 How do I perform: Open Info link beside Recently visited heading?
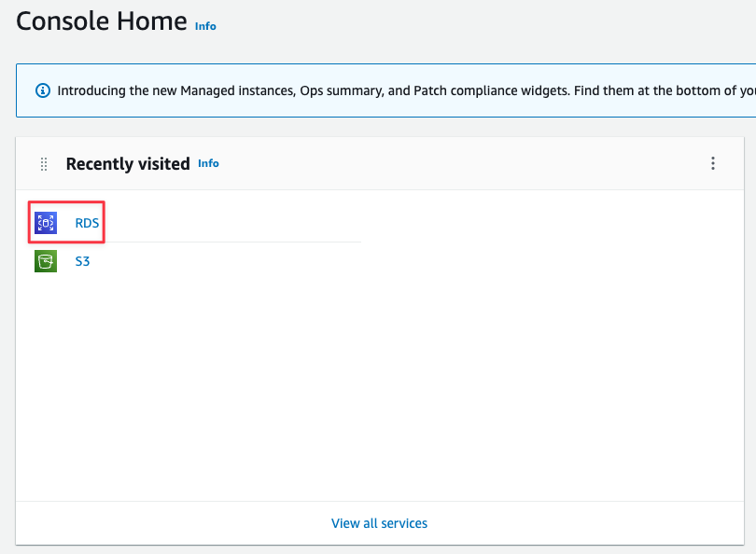coord(208,163)
